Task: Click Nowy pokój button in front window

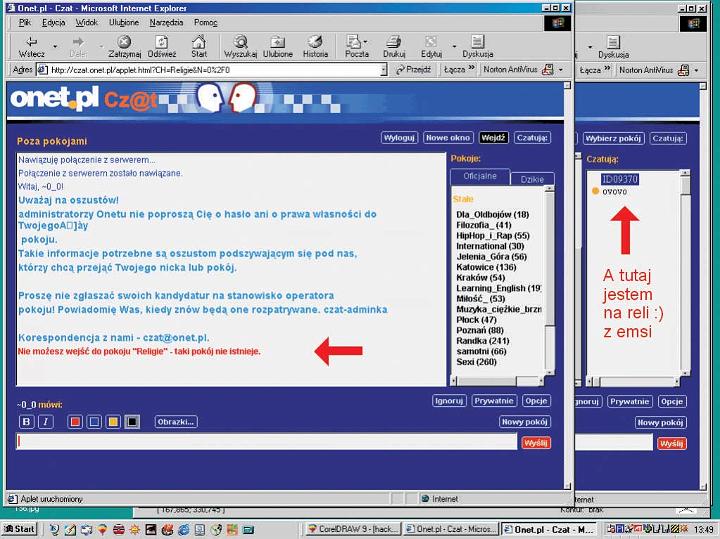Action: pos(524,421)
